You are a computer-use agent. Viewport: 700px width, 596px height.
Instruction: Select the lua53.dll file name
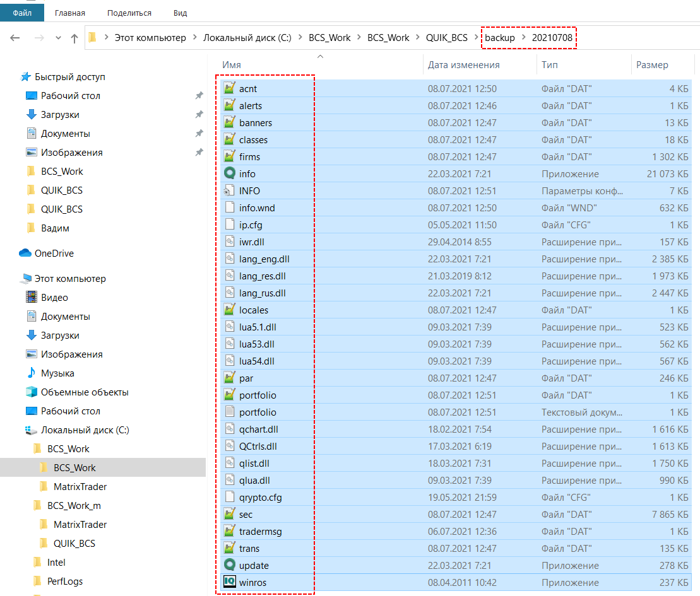(x=256, y=344)
